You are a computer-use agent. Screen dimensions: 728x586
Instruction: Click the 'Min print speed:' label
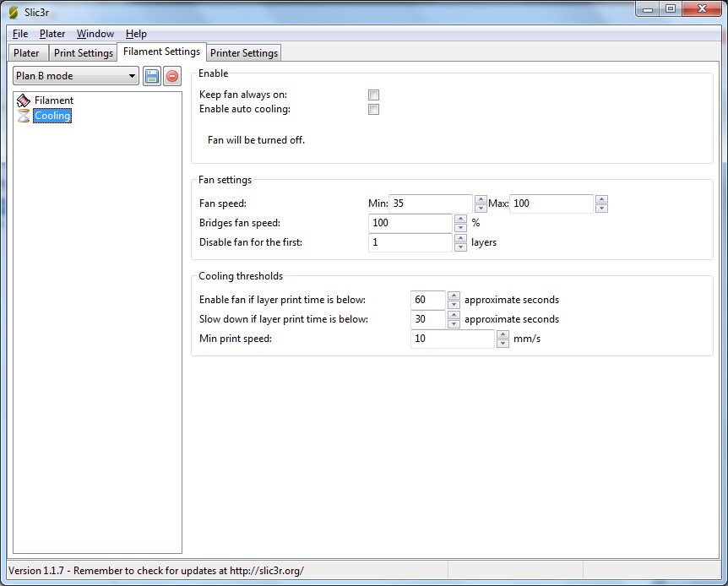(236, 339)
